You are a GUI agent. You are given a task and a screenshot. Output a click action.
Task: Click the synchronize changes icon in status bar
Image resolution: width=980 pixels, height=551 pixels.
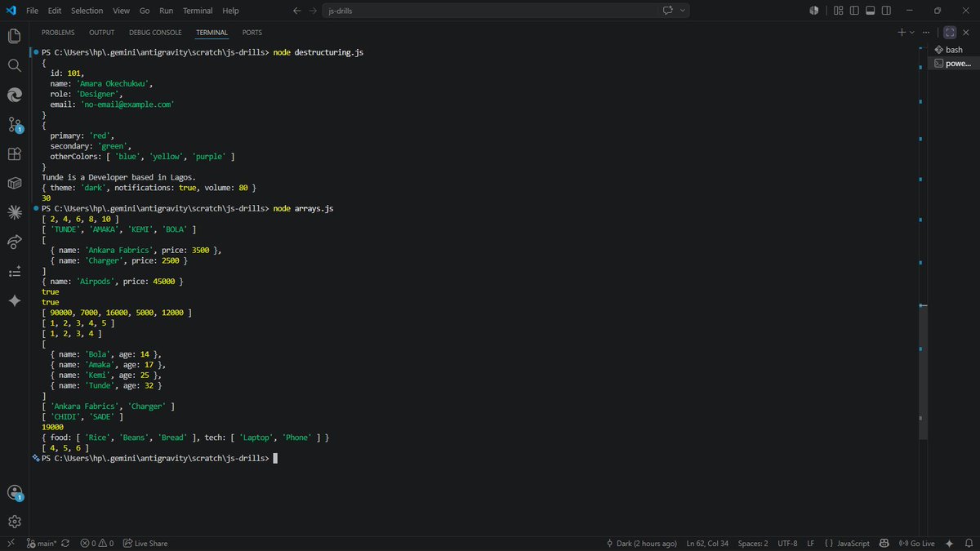pyautogui.click(x=65, y=543)
